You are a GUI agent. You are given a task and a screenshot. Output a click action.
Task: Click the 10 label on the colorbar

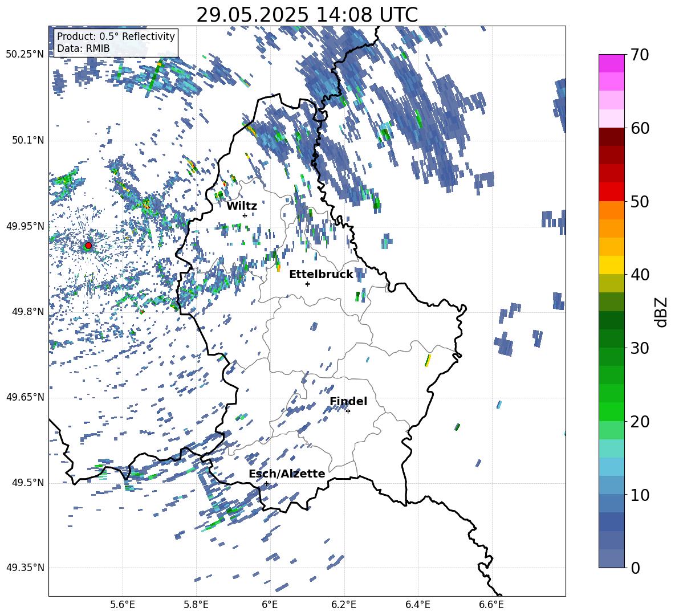[x=640, y=495]
